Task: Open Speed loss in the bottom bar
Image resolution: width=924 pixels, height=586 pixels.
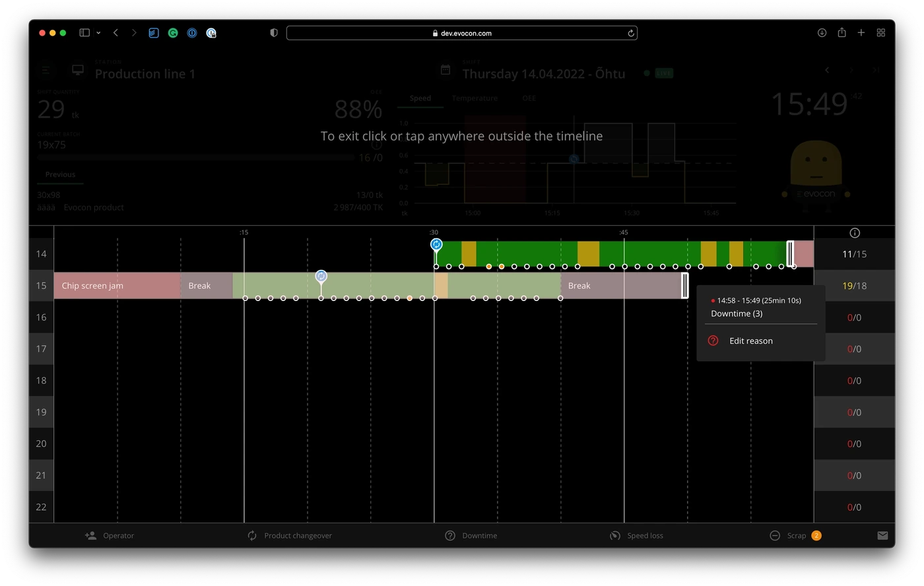Action: (636, 536)
